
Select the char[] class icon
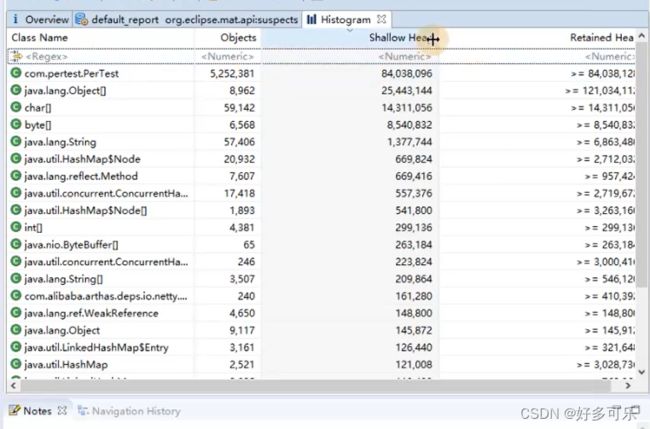pos(16,107)
